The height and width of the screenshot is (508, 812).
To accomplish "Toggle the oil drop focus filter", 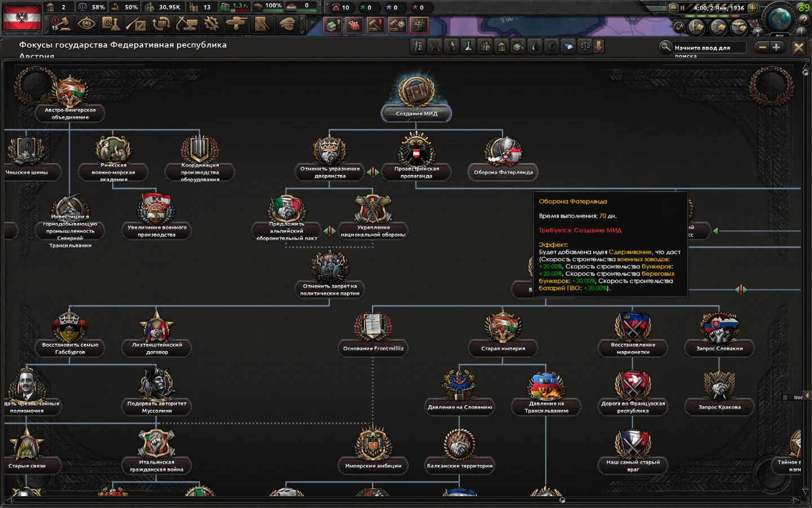I will [535, 47].
